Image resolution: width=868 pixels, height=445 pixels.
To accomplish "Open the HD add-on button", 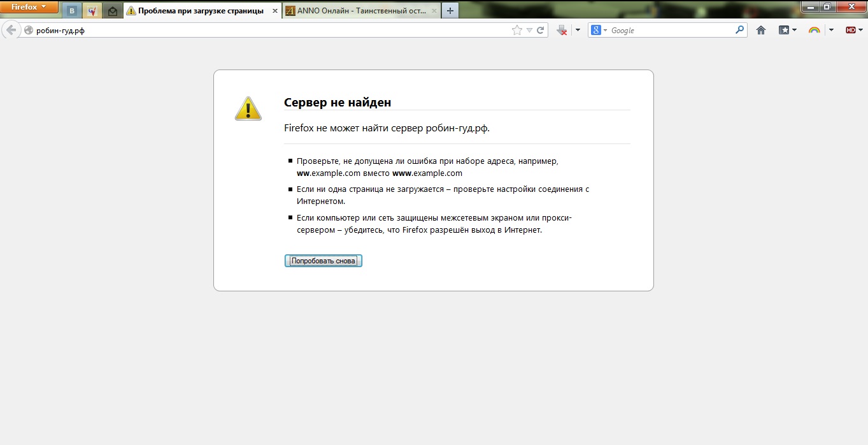I will tap(853, 30).
